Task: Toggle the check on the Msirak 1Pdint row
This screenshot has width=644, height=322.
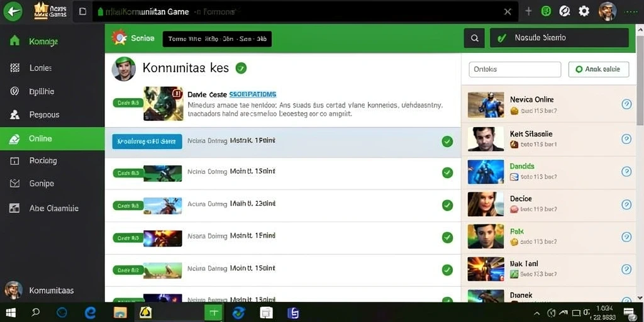Action: coord(447,142)
